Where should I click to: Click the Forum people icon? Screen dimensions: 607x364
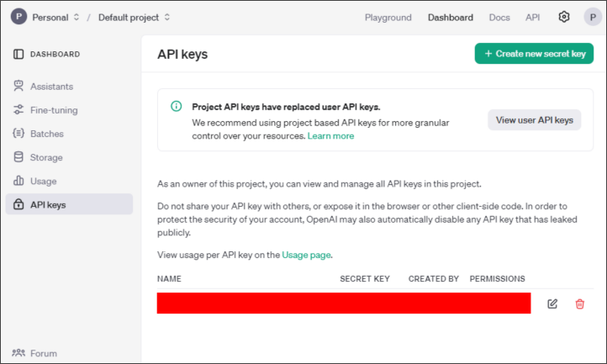18,353
